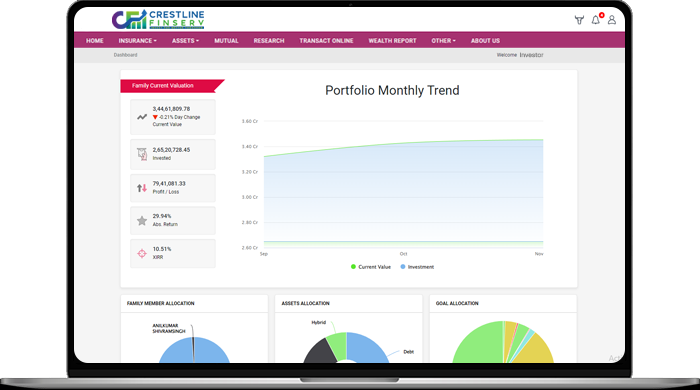Click the Dashboard breadcrumb link
700x390 pixels.
pos(125,55)
